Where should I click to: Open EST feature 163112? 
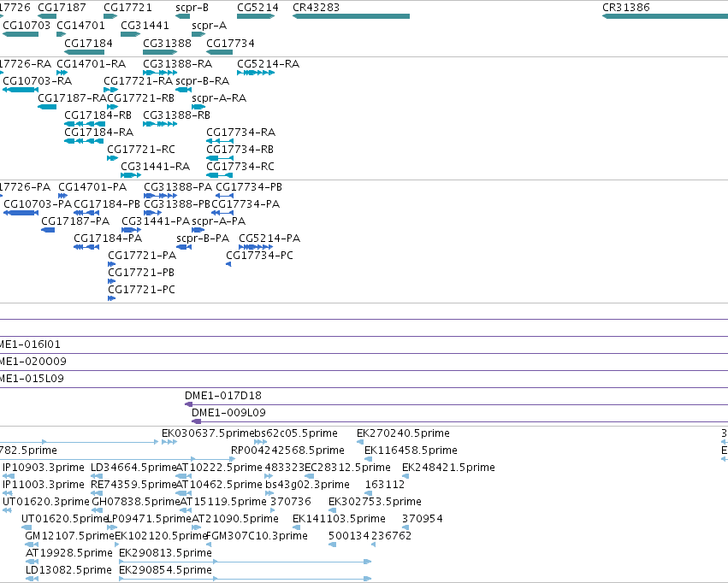tap(369, 493)
